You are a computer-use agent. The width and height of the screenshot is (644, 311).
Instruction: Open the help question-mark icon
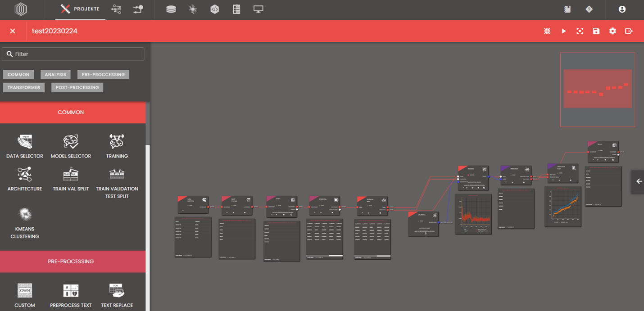coord(589,9)
